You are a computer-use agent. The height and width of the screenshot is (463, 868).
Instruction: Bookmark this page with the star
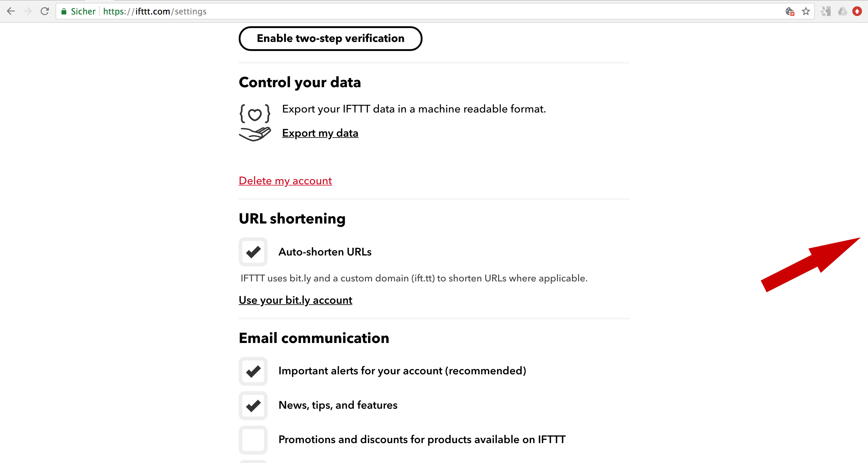click(x=806, y=11)
